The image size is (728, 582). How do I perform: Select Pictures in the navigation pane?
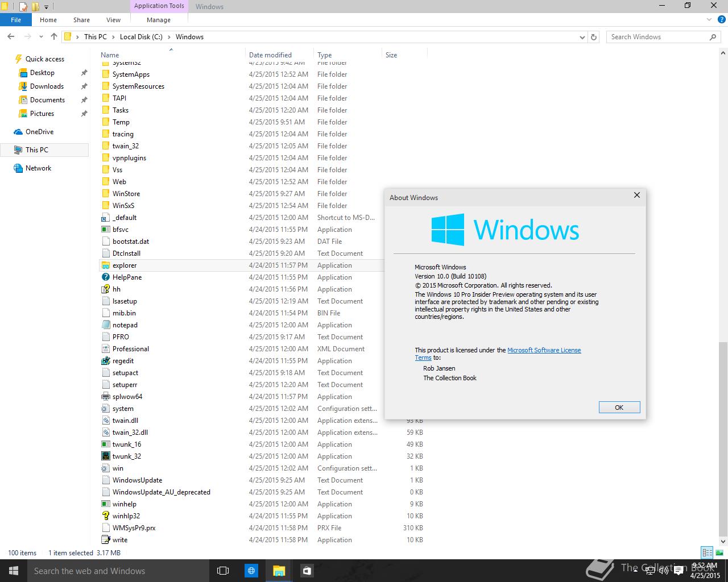click(42, 114)
